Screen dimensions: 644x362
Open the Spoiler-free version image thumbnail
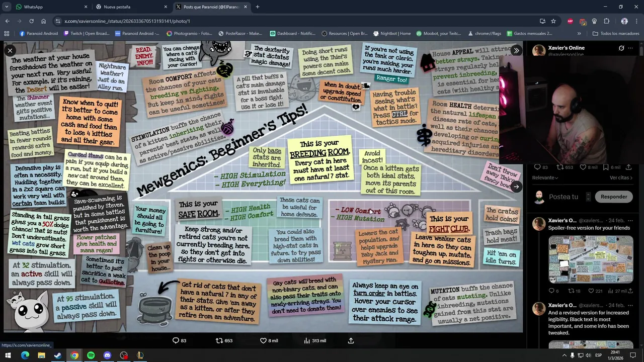pyautogui.click(x=591, y=260)
